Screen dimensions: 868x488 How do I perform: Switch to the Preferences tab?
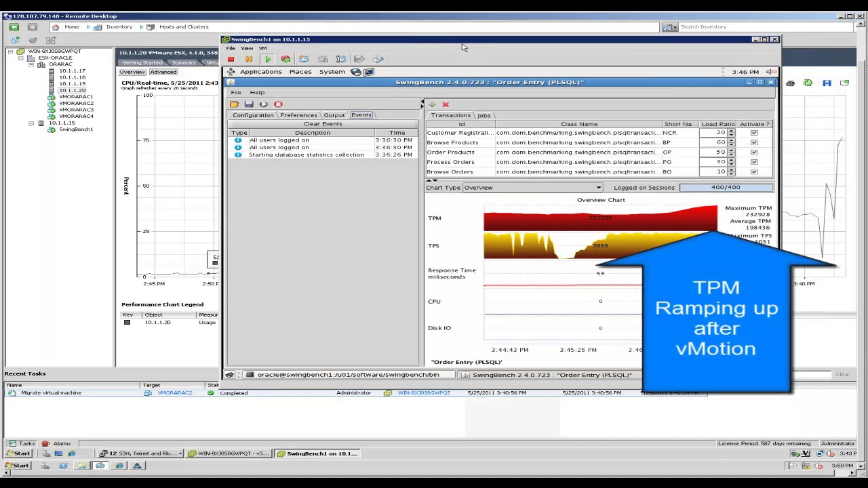click(298, 115)
